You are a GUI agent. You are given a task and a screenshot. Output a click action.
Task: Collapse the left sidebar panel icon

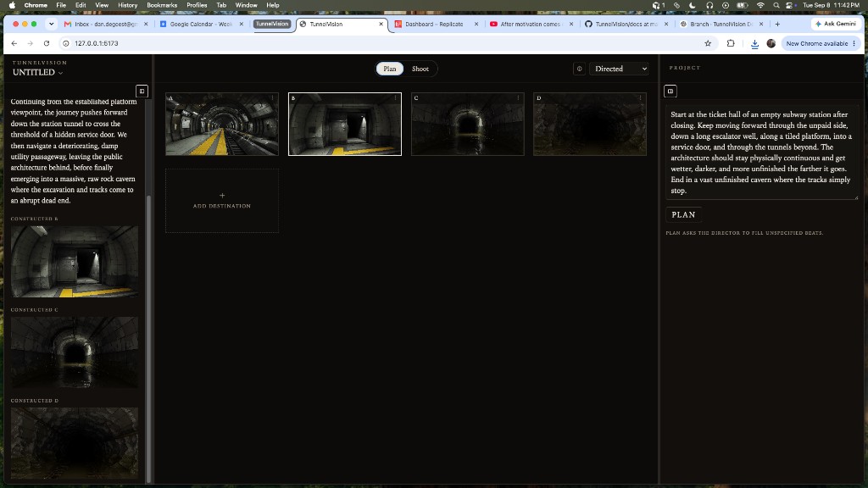142,91
